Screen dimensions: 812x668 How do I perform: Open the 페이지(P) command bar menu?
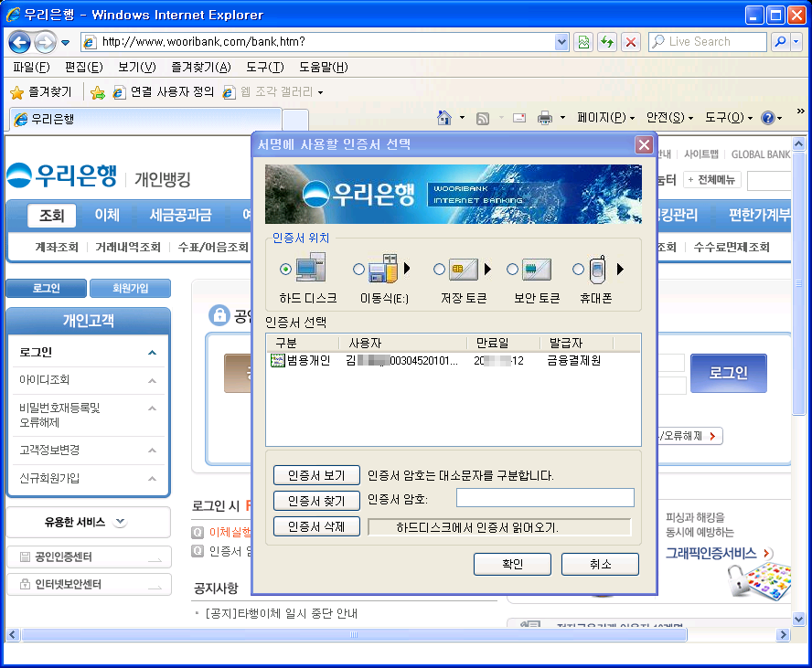[x=605, y=119]
